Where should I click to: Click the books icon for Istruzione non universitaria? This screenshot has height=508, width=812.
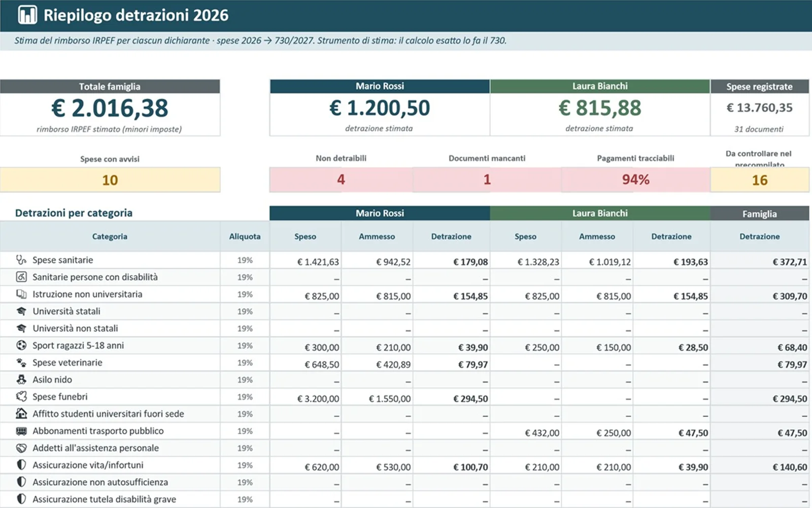21,294
